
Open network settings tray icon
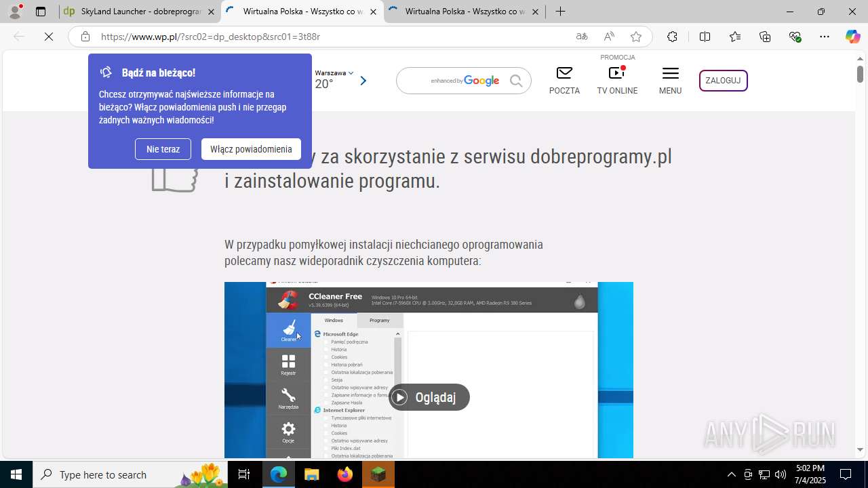click(x=764, y=474)
